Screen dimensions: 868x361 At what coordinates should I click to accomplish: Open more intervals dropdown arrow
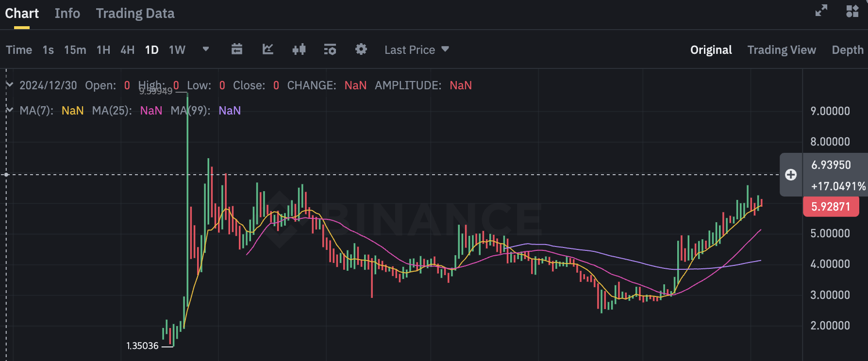click(x=206, y=49)
